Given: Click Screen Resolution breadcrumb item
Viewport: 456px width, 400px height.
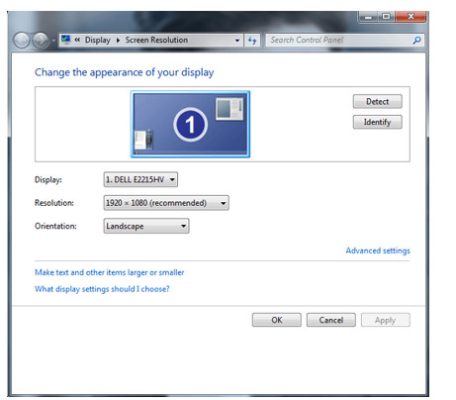Looking at the screenshot, I should tap(156, 40).
